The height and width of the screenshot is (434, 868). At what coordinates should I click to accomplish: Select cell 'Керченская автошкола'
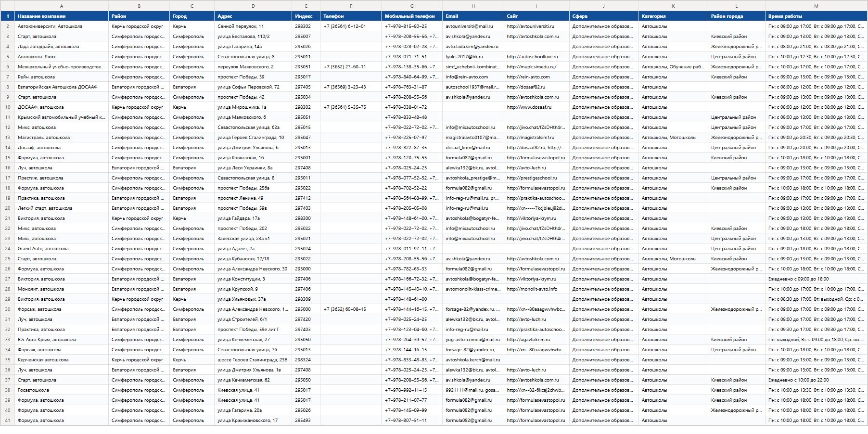point(62,360)
